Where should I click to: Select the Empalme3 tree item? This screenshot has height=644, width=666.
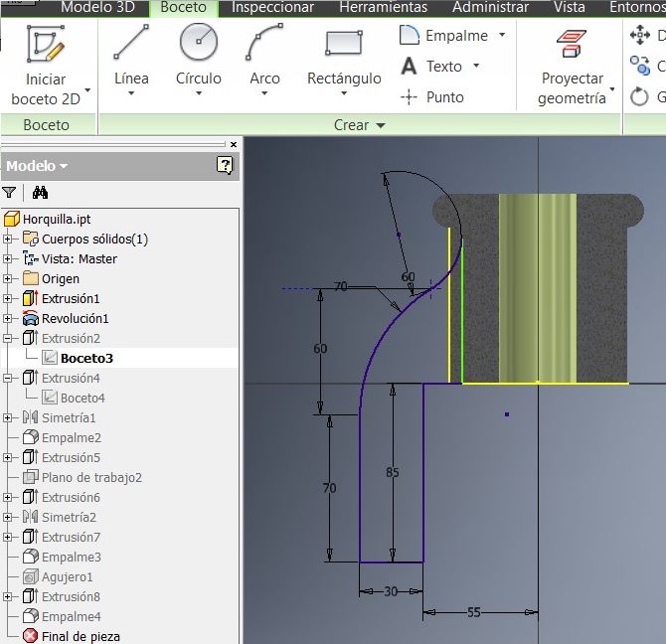pyautogui.click(x=71, y=557)
